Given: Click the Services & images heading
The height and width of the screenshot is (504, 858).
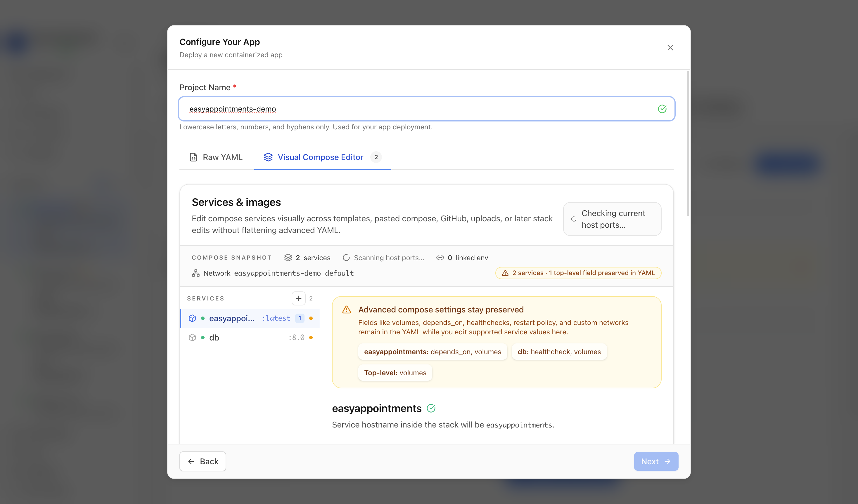Looking at the screenshot, I should point(236,202).
